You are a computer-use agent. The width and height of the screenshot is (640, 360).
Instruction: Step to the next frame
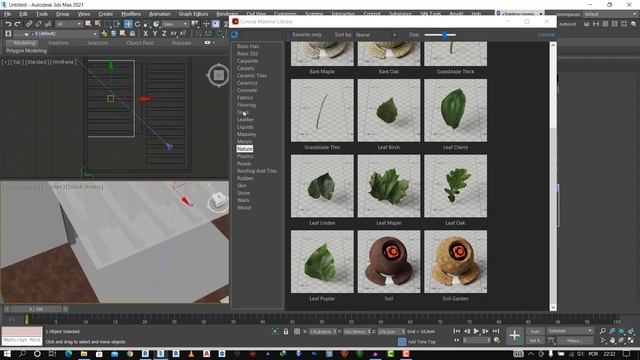486,331
